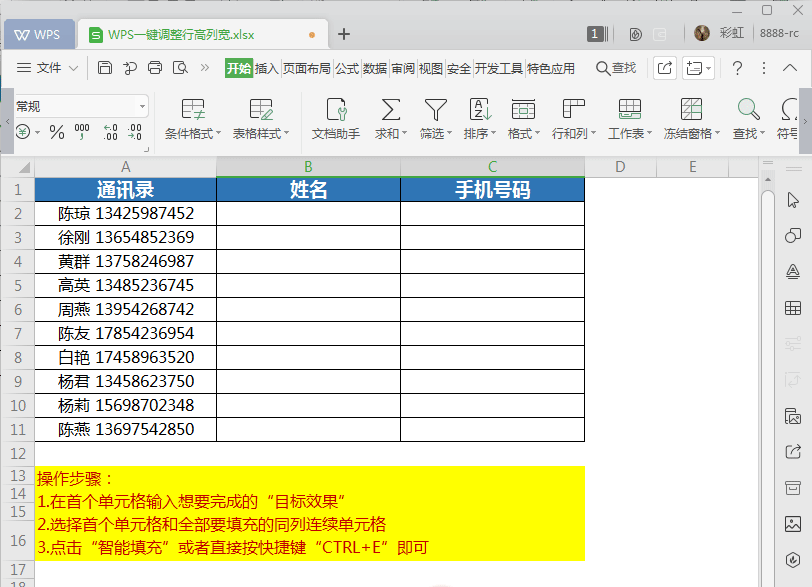
Task: Expand more quick access tools chevron
Action: coord(205,68)
